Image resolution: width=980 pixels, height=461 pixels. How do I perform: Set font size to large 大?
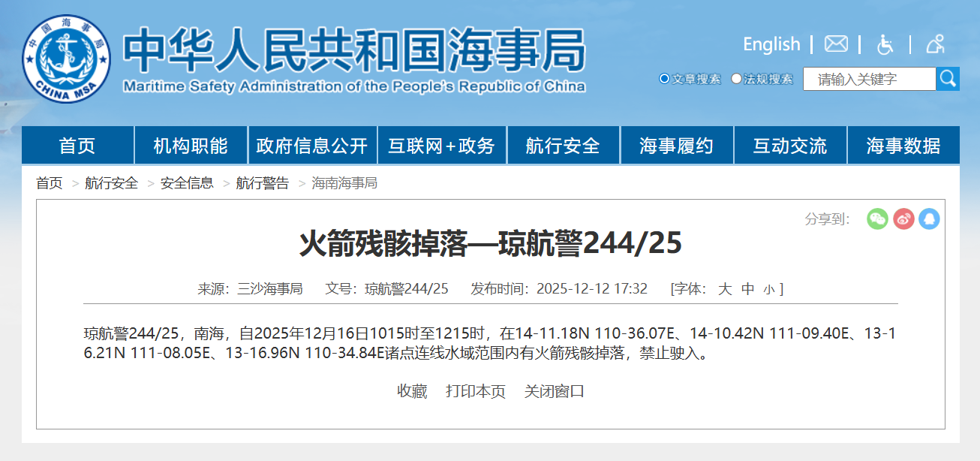(725, 289)
